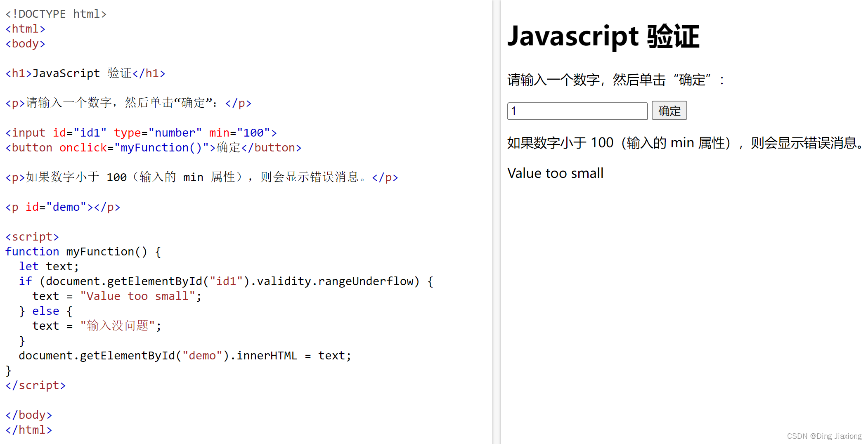Click the <p>如果数字小于 100 code line
Image resolution: width=868 pixels, height=444 pixels.
tap(202, 177)
